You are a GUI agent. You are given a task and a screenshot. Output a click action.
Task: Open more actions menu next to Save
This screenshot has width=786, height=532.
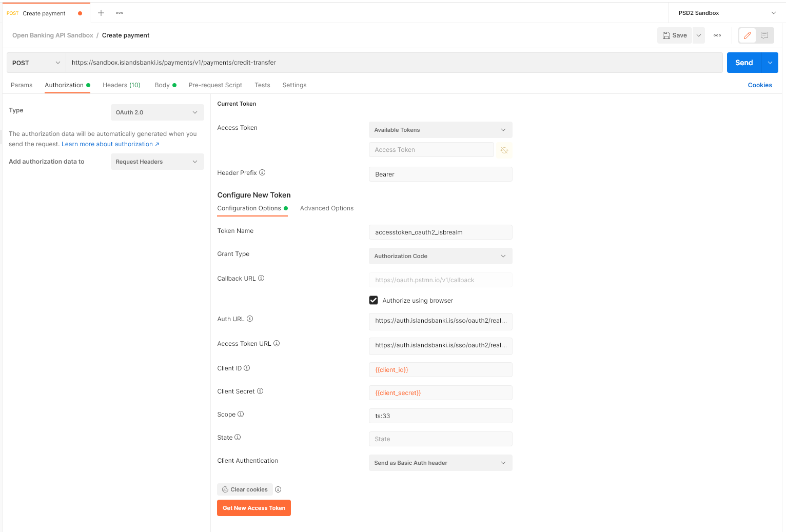click(717, 35)
